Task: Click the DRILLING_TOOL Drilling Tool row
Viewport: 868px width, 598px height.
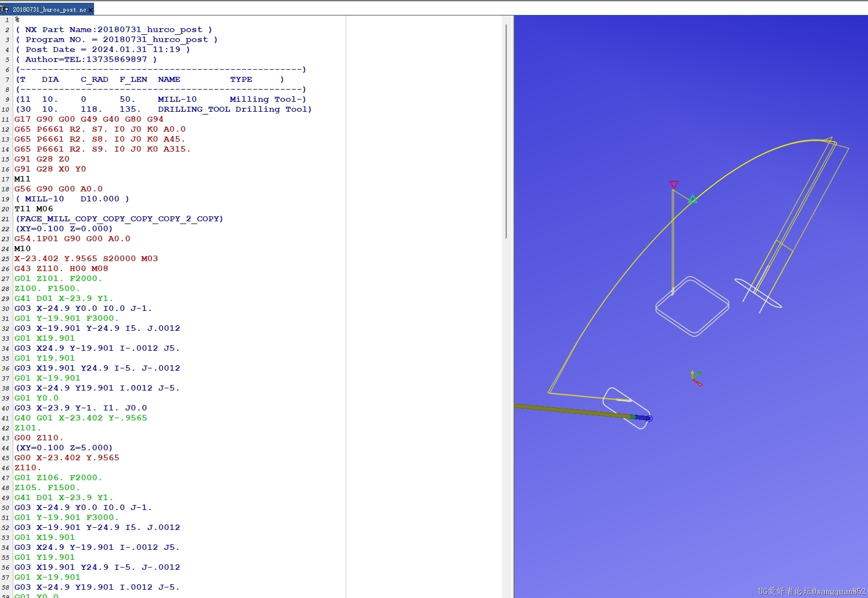Action: [x=164, y=110]
